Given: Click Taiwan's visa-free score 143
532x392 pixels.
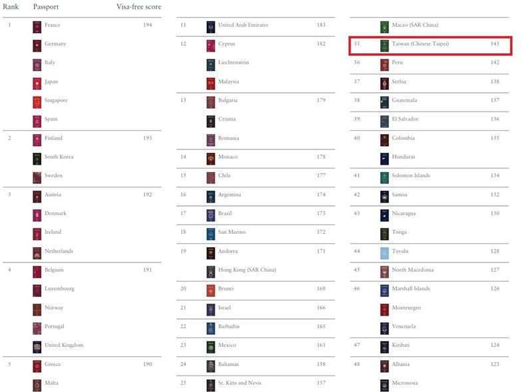Looking at the screenshot, I should [495, 43].
